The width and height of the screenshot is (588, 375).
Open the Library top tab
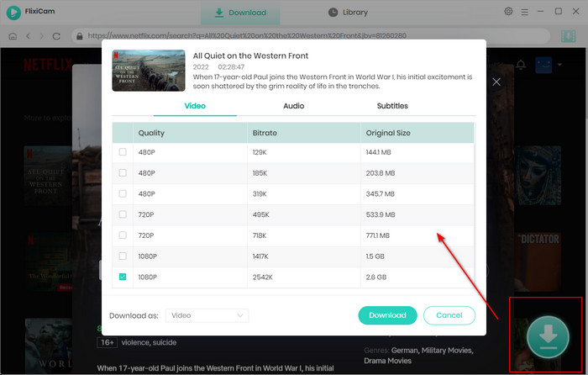348,13
